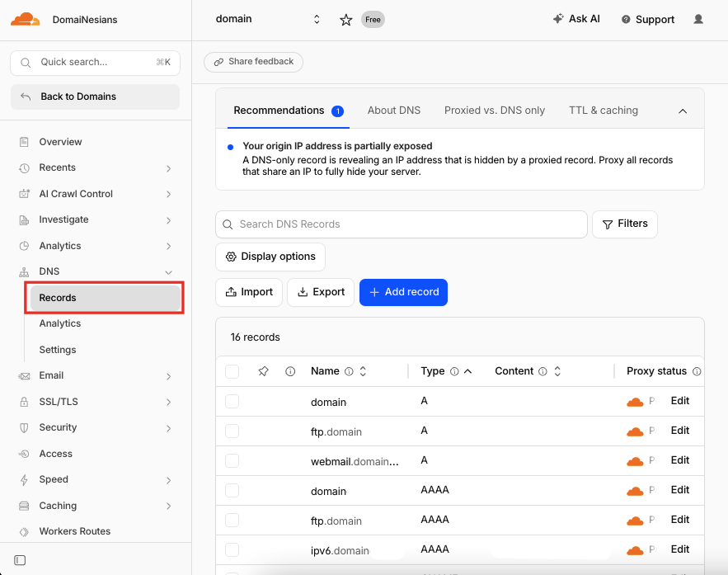The height and width of the screenshot is (575, 728).
Task: Select the ftp.domain AAAA record checkbox
Action: click(232, 520)
